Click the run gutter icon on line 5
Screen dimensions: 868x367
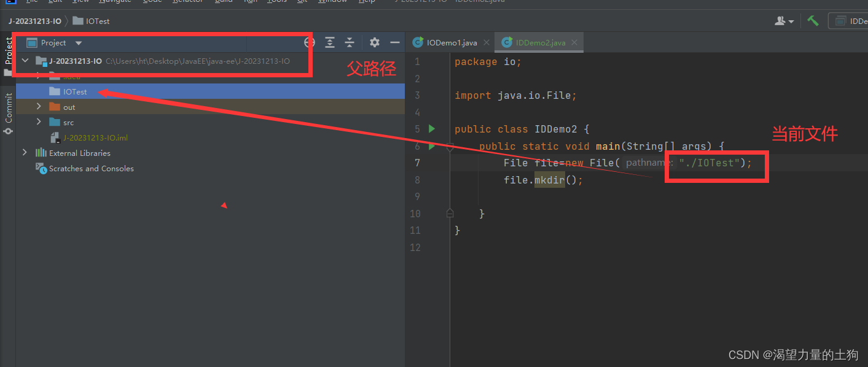coord(431,129)
